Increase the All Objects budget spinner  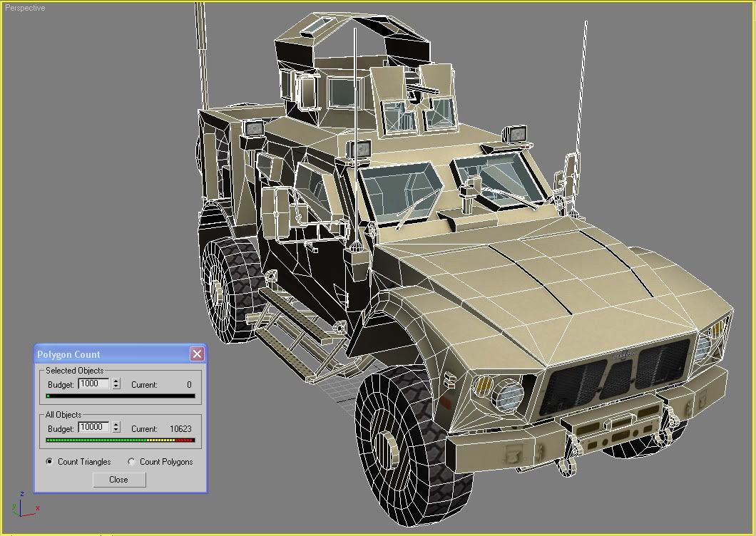click(116, 426)
